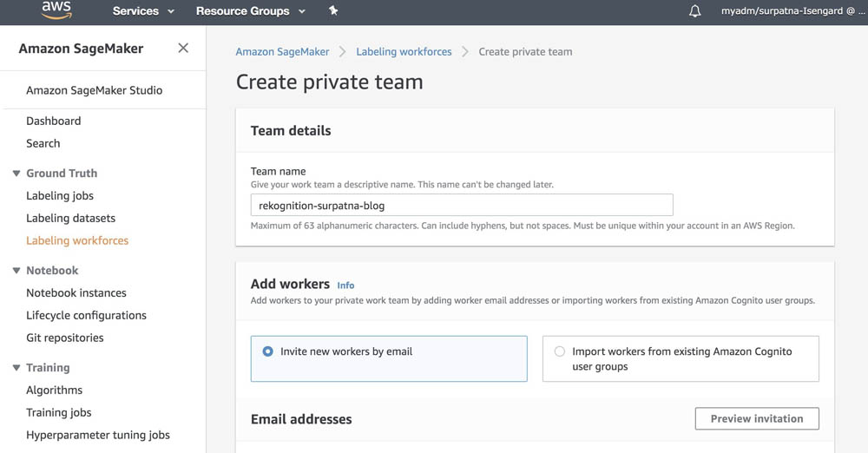Collapse the Notebook section
This screenshot has width=868, height=453.
click(x=16, y=271)
